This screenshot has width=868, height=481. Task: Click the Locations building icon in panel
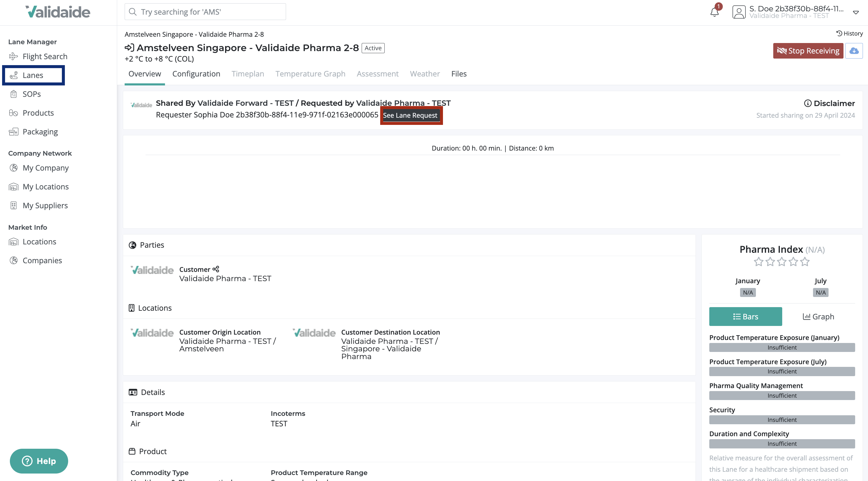[x=132, y=308]
